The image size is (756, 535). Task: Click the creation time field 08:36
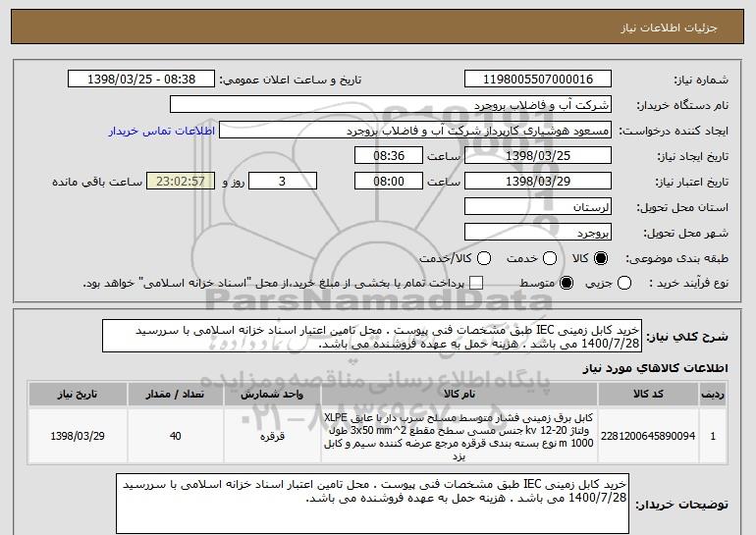[x=389, y=156]
